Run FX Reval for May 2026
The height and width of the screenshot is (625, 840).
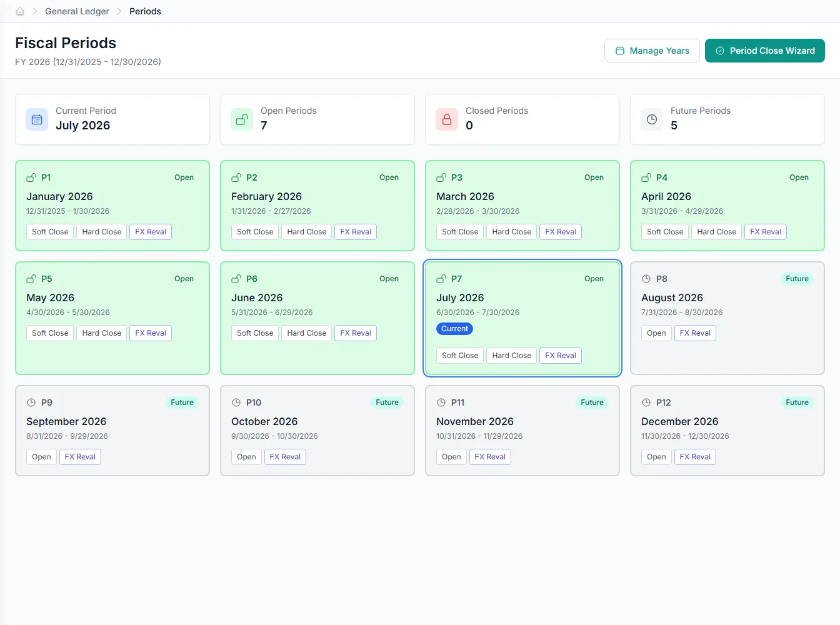tap(151, 333)
